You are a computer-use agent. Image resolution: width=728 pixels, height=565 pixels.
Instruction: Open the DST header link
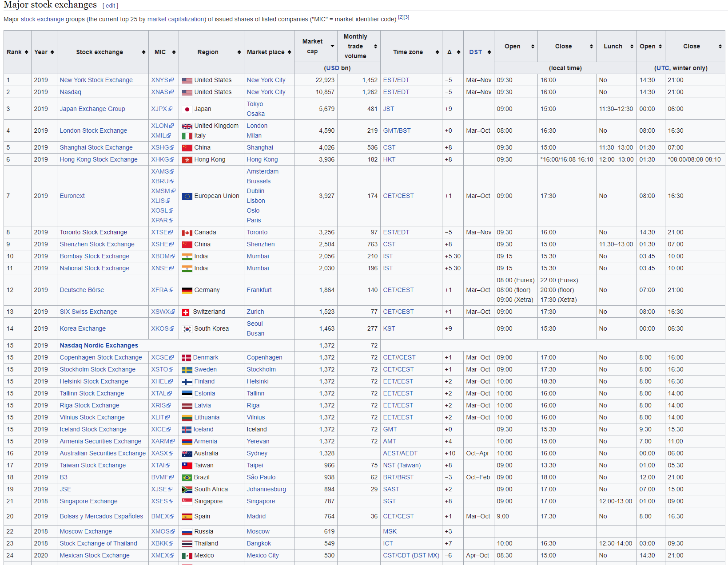coord(476,52)
